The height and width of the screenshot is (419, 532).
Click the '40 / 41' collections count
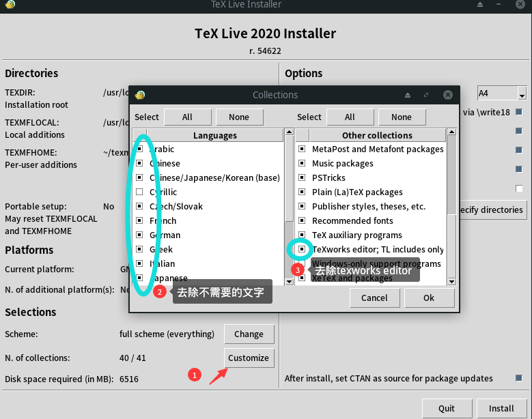tap(132, 358)
